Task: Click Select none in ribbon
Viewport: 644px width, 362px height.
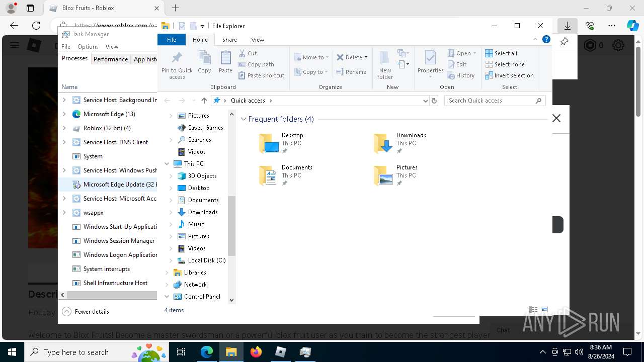Action: tap(505, 64)
